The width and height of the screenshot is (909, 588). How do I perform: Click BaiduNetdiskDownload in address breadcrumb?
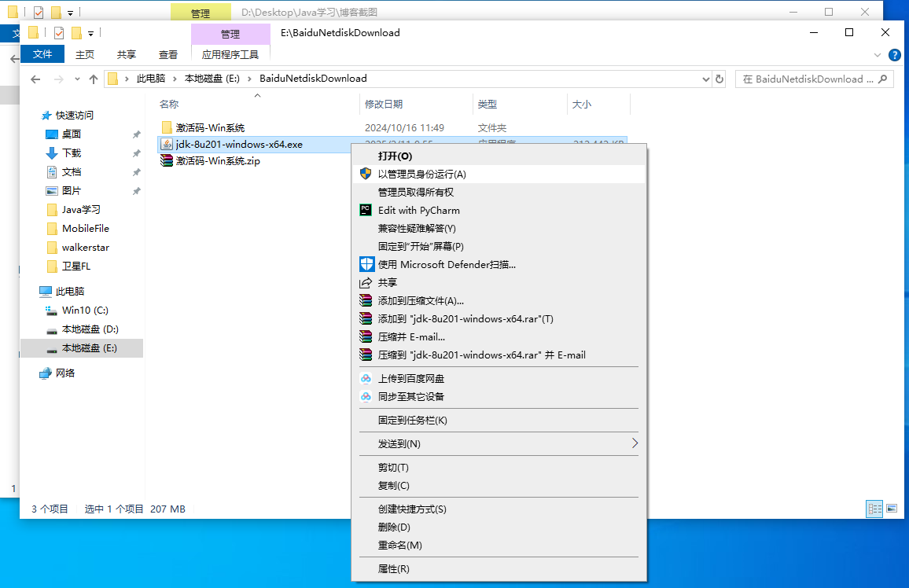coord(313,78)
